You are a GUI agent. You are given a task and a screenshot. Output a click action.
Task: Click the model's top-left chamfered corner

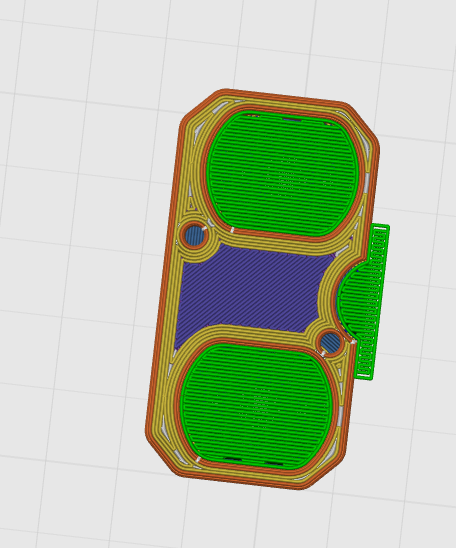(x=198, y=105)
